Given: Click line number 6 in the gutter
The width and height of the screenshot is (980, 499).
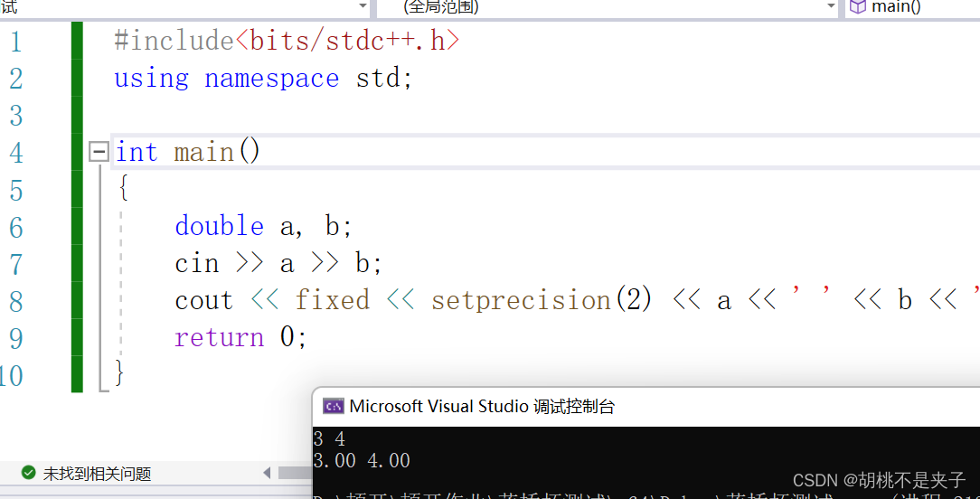Looking at the screenshot, I should pyautogui.click(x=15, y=227).
